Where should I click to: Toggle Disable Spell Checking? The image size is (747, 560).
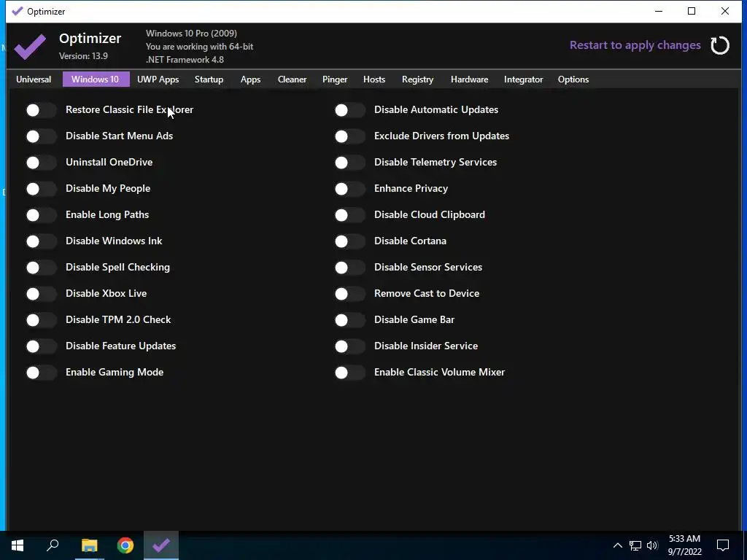(41, 267)
